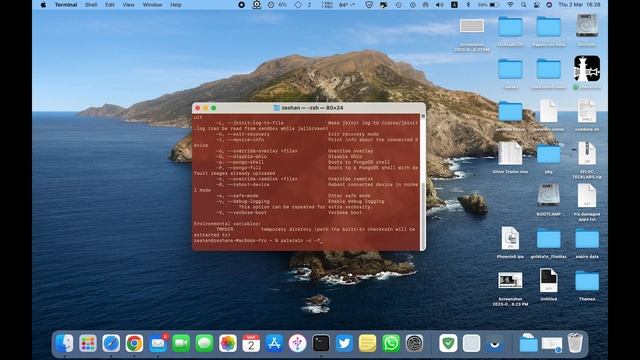Select the 'Fix damaged apps.txt' file
This screenshot has height=360, width=640.
(x=587, y=201)
